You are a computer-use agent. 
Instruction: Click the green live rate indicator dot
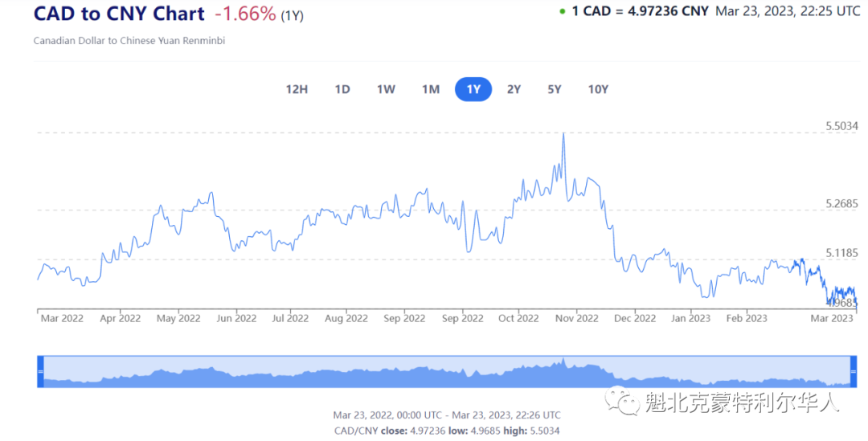pos(563,11)
